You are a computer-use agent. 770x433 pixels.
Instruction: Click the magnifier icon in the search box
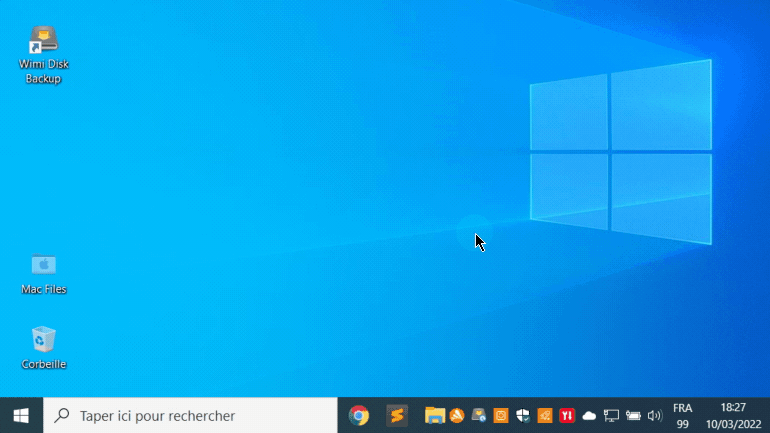coord(62,415)
